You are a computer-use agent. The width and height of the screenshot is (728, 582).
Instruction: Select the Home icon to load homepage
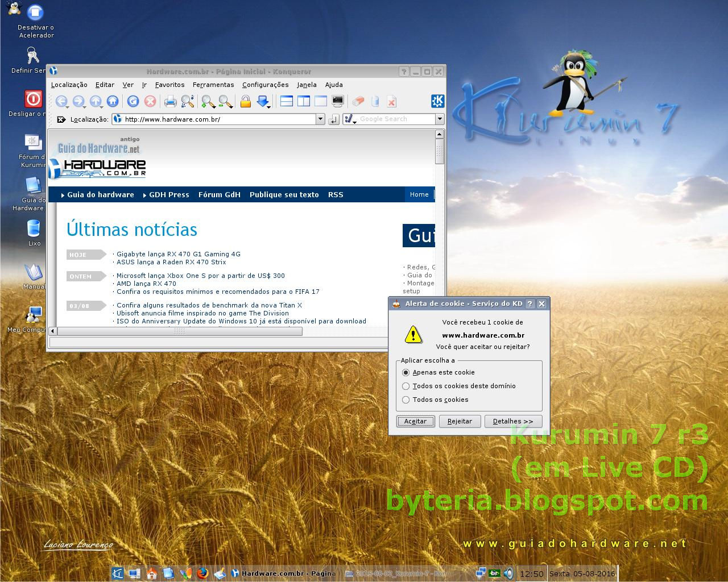tap(113, 101)
